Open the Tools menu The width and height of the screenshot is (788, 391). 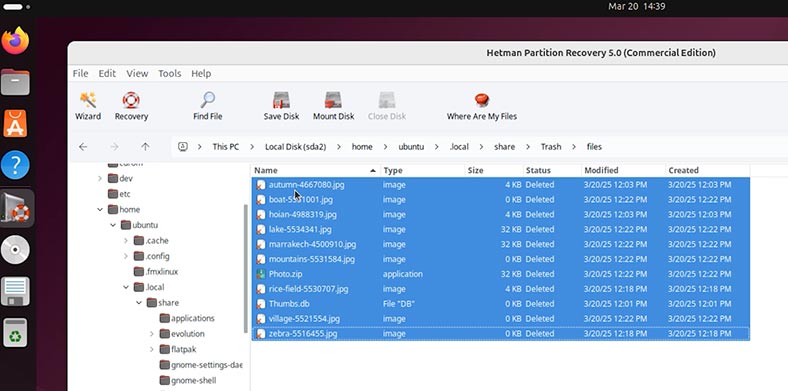169,73
